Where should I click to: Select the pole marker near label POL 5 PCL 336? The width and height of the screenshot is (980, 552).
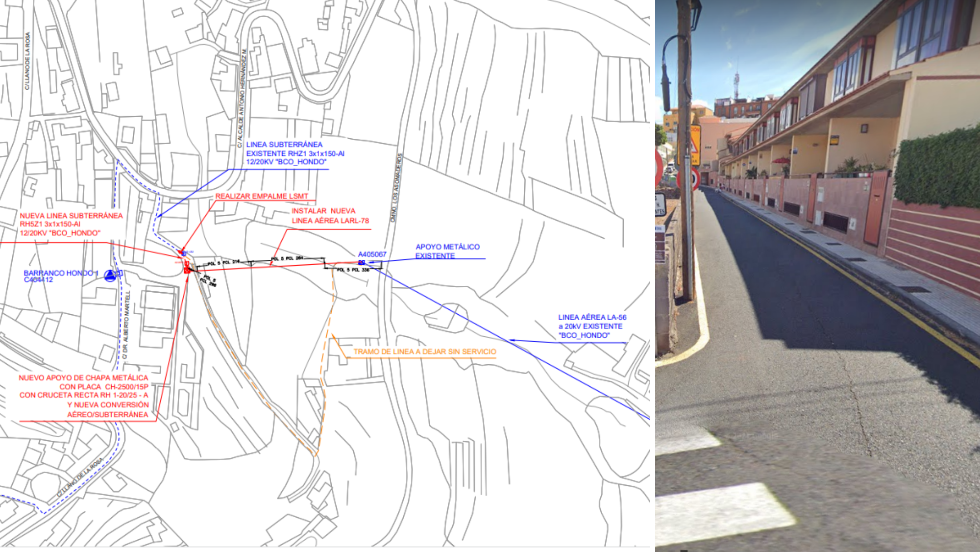[x=325, y=267]
